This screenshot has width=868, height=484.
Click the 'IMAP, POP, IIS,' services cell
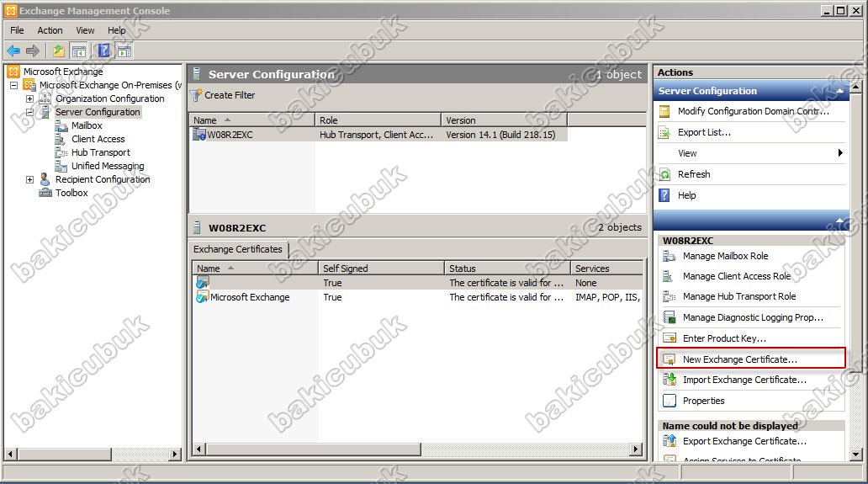pos(607,297)
